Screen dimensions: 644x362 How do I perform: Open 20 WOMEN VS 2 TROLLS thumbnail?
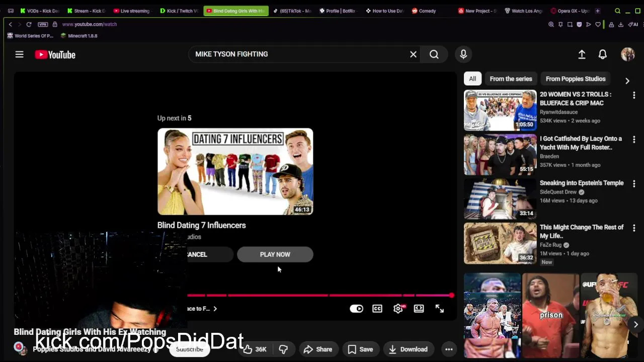[500, 110]
